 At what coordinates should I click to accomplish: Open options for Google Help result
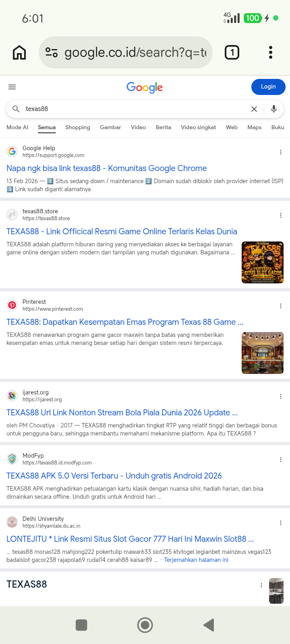tap(281, 152)
